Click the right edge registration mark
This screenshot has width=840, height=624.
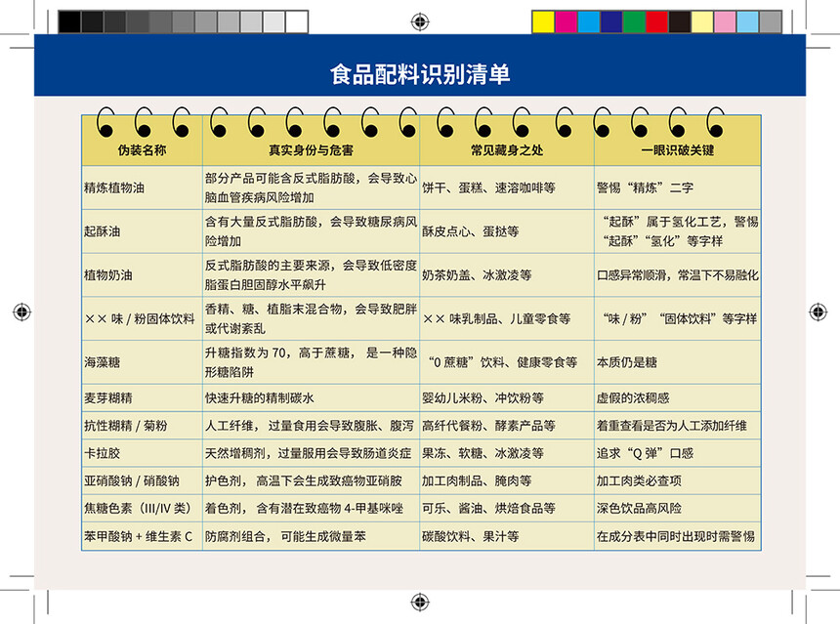[x=818, y=312]
